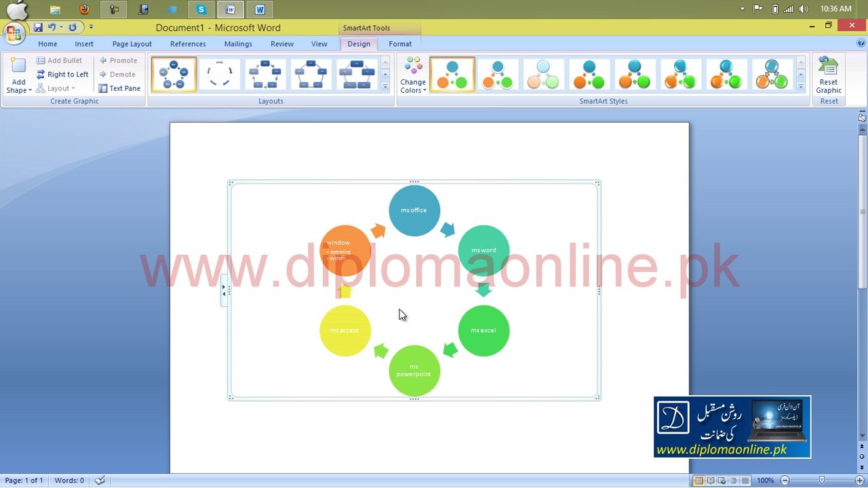Screen dimensions: 868x488
Task: Select the third faded SmartArt style thumbnail
Action: click(543, 74)
